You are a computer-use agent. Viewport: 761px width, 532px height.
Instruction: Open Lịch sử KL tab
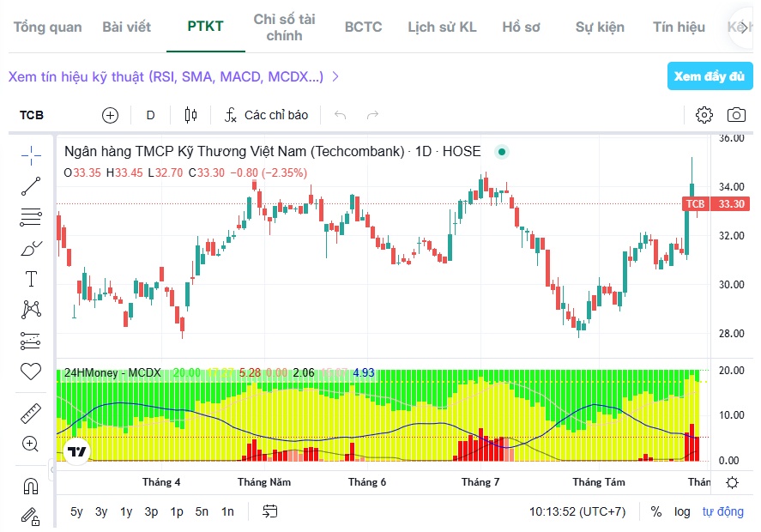coord(442,27)
